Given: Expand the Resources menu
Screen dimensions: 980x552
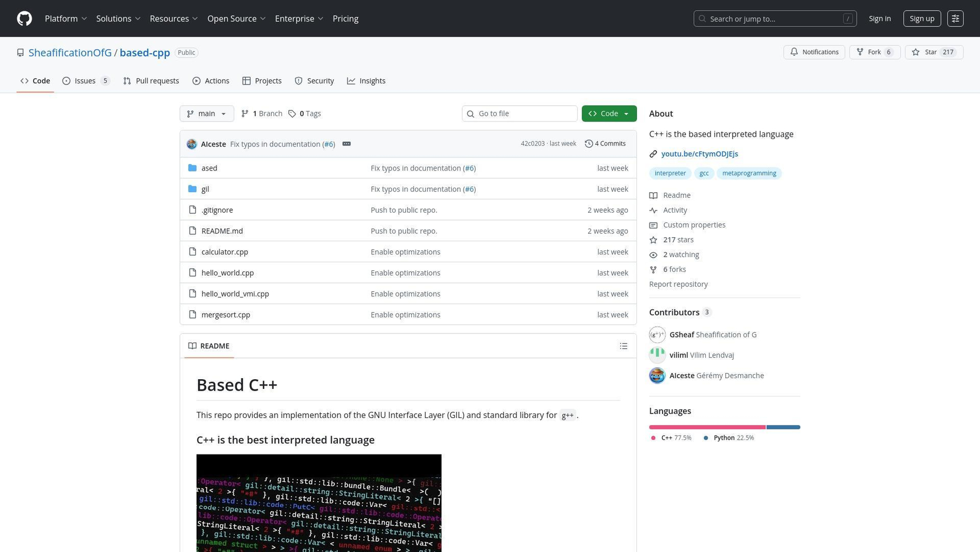Looking at the screenshot, I should point(174,19).
